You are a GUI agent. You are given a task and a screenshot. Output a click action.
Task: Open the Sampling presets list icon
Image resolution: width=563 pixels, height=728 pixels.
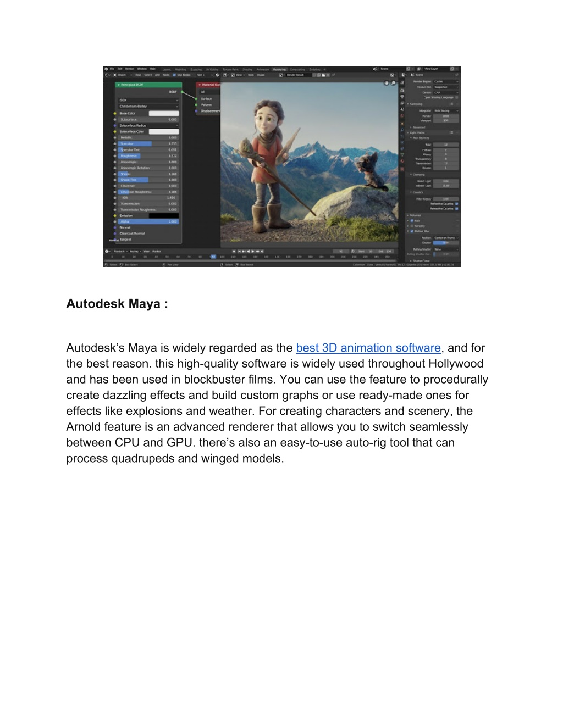click(x=451, y=104)
